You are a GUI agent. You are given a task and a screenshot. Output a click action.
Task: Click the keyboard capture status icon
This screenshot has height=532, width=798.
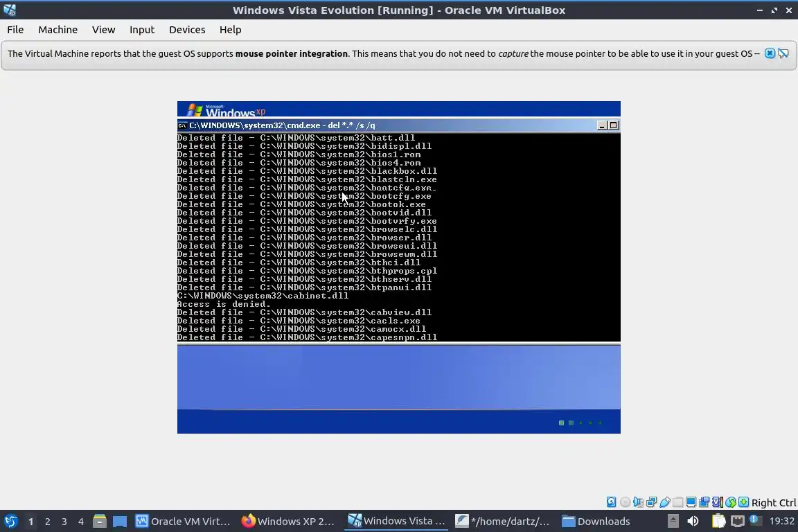coord(743,502)
